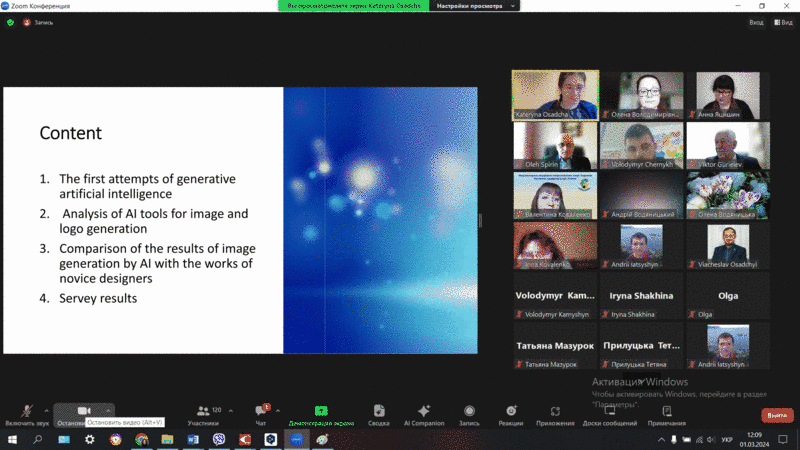Select Kateryna Osadcha's video thumbnail
The width and height of the screenshot is (800, 450).
[555, 95]
